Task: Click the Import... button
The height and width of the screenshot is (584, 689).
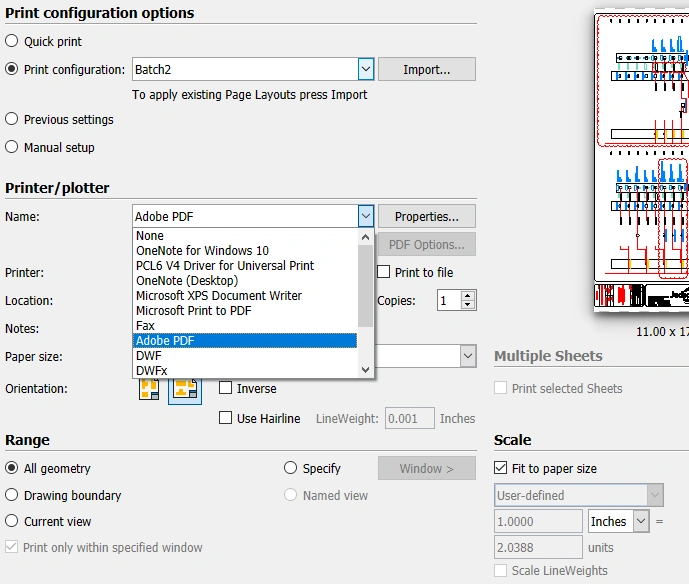Action: 427,69
